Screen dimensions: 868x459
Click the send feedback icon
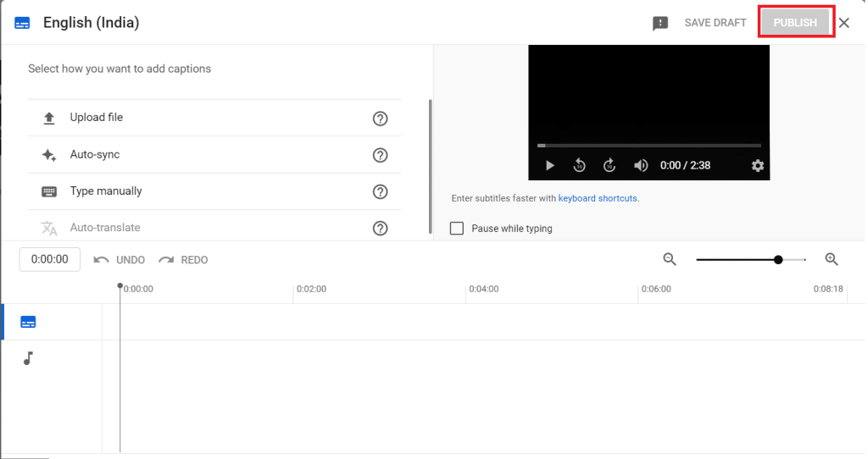pyautogui.click(x=660, y=23)
